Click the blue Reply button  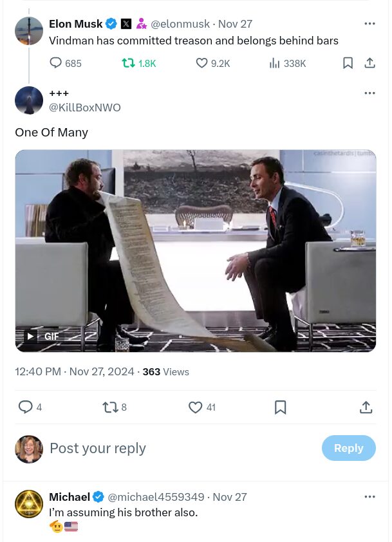coord(348,448)
